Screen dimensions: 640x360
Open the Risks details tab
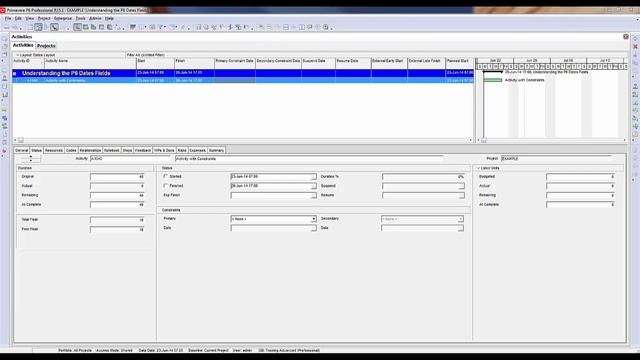[182, 150]
